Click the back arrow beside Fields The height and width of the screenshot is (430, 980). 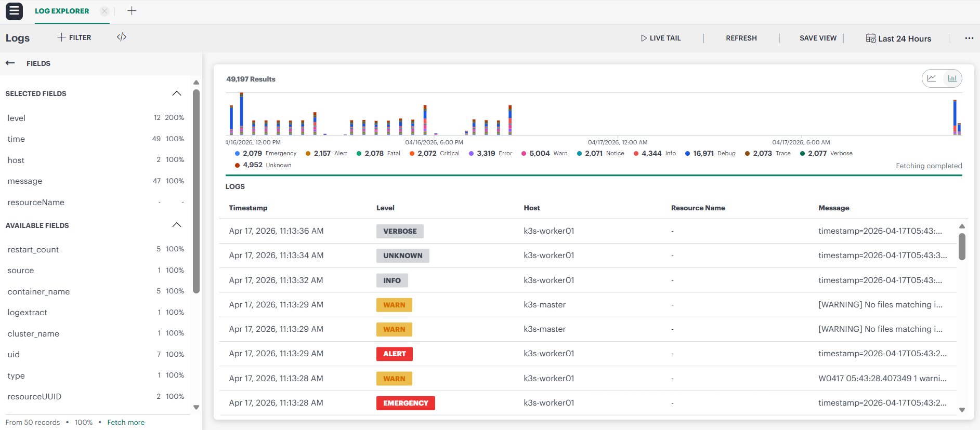10,63
